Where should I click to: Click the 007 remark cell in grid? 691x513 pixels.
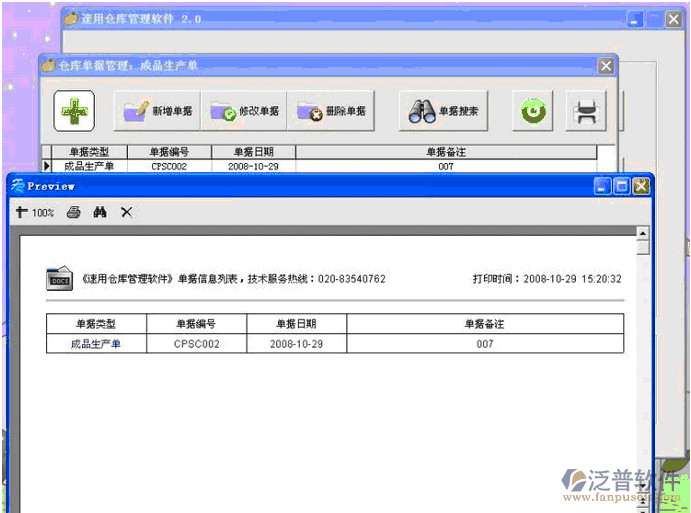[446, 166]
